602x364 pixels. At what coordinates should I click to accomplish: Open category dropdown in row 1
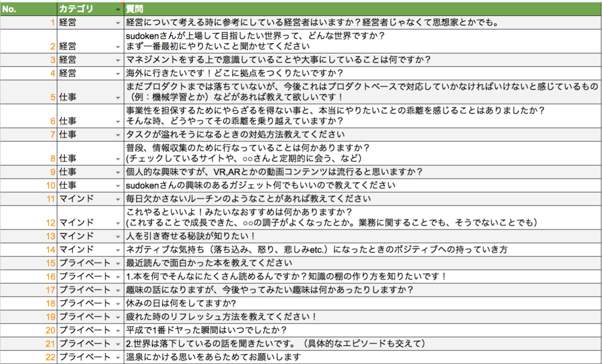click(118, 23)
